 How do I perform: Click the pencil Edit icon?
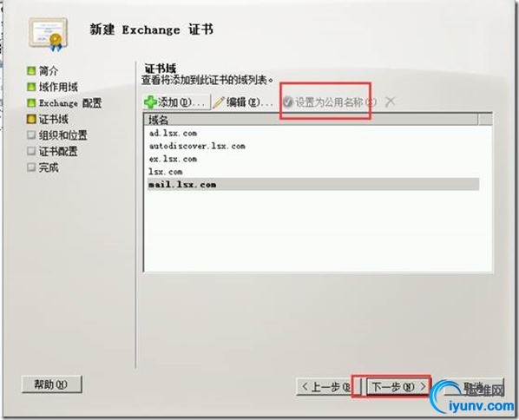coord(219,102)
